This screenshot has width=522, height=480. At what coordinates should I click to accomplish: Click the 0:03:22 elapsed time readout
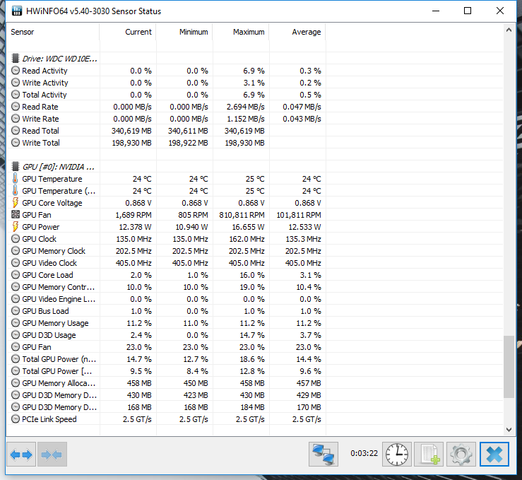(364, 453)
